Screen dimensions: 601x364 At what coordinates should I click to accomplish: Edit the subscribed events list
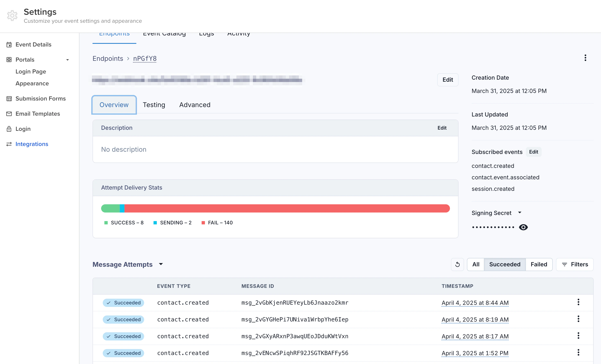(534, 152)
